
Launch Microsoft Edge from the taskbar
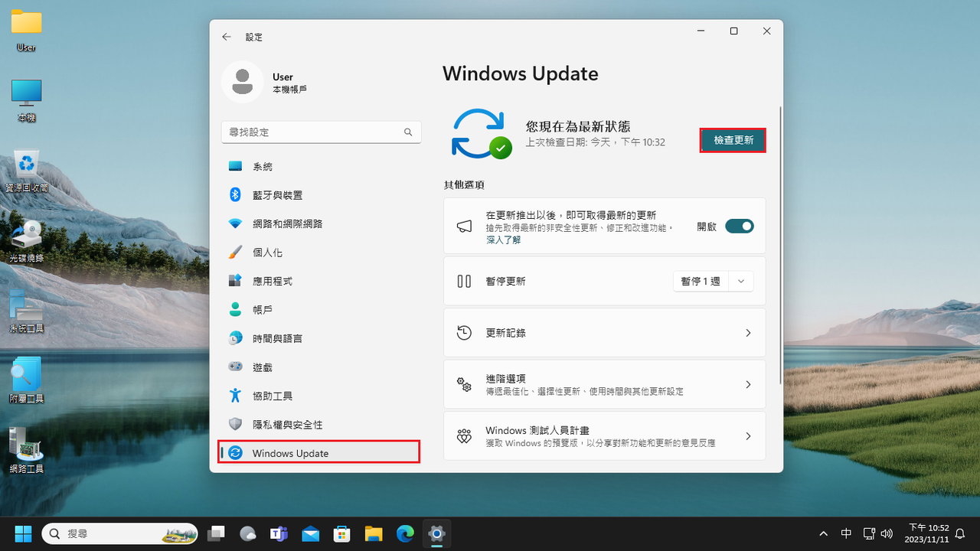click(x=405, y=533)
